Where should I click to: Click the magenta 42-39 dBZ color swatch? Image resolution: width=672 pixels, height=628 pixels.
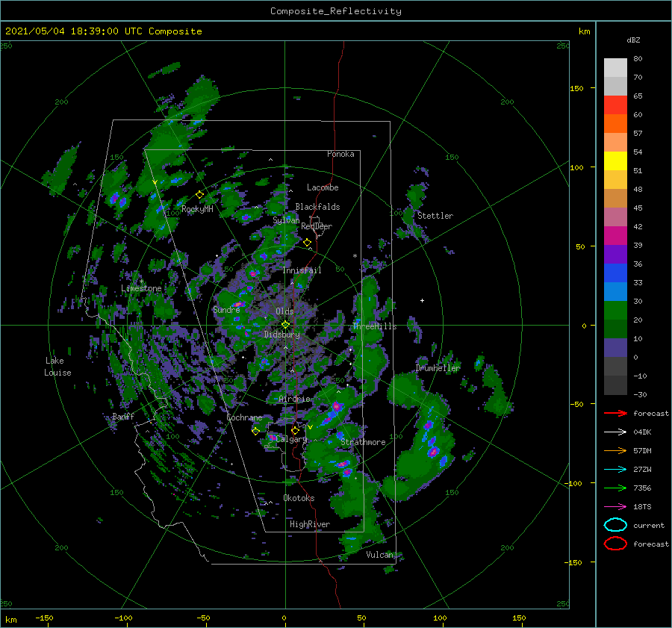(x=615, y=236)
